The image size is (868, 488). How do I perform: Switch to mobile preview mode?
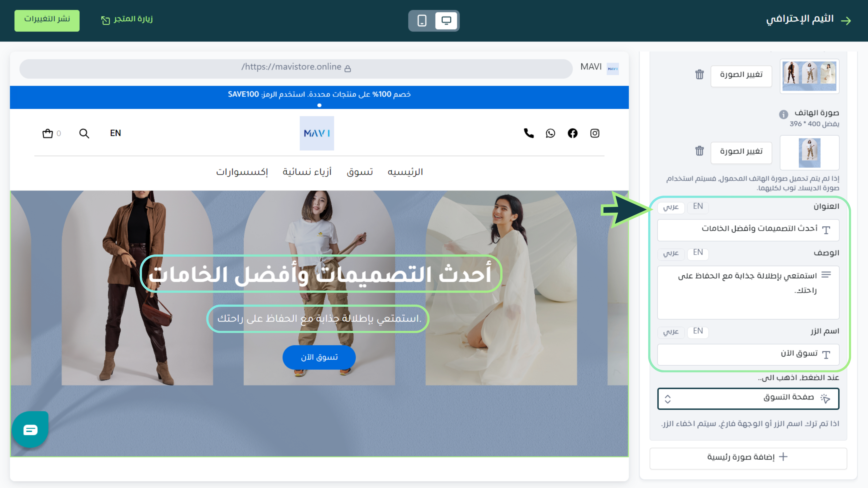(x=422, y=21)
